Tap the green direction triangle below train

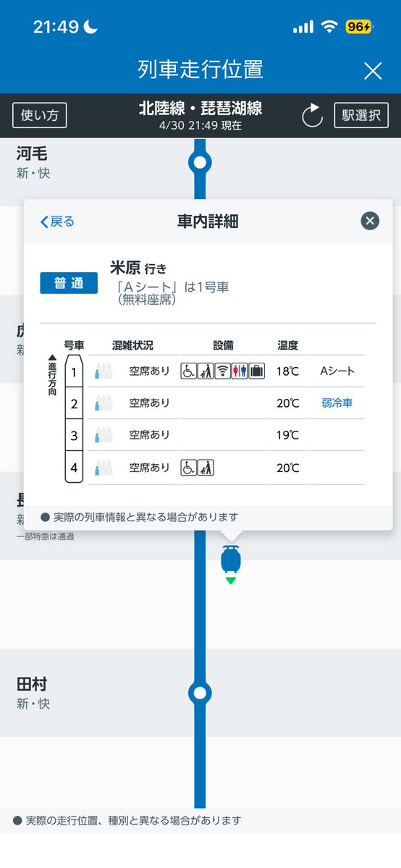click(x=231, y=581)
